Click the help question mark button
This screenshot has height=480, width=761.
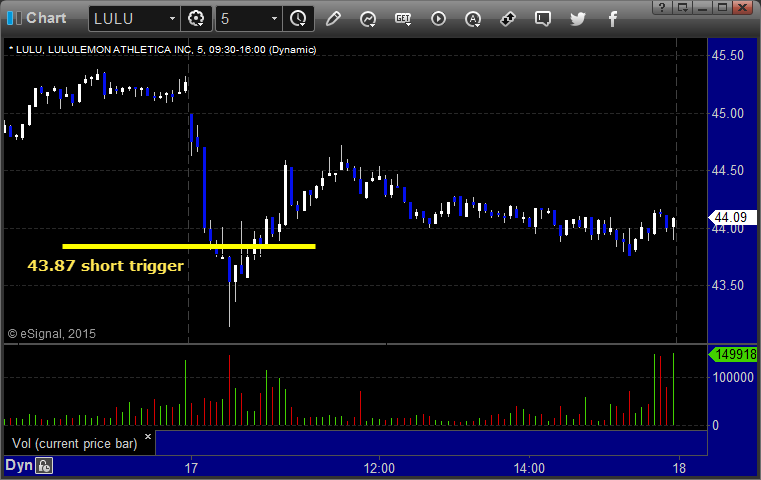coord(662,7)
